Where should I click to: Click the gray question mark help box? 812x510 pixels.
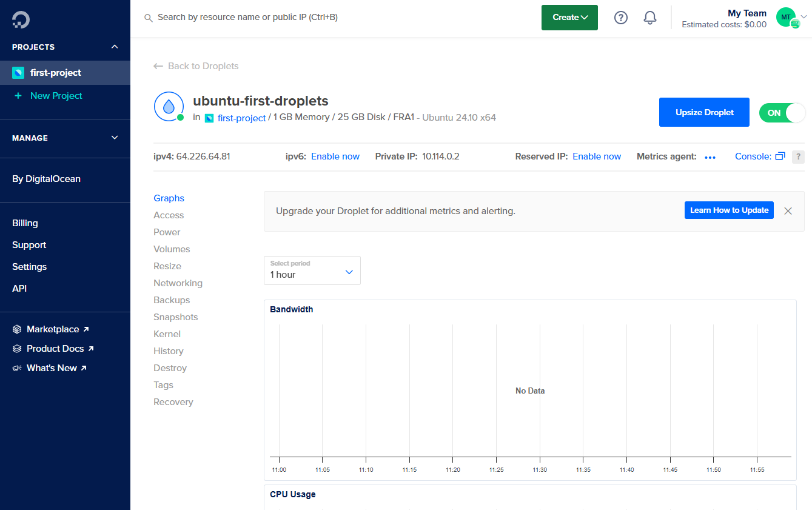tap(798, 156)
